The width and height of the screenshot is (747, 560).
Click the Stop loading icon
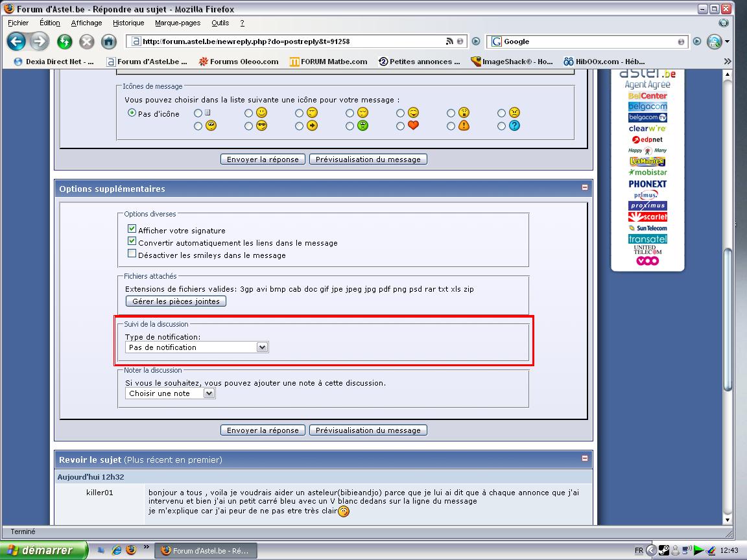point(86,41)
